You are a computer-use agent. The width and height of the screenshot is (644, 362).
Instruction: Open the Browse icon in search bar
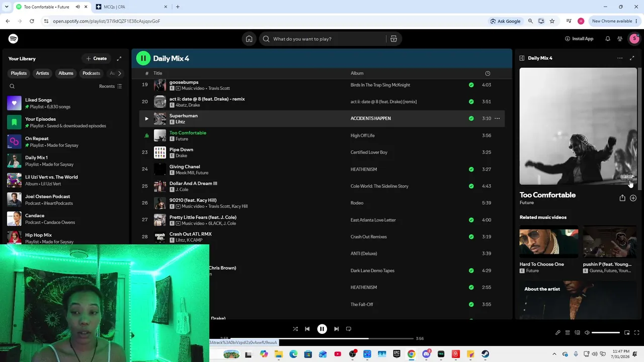393,39
